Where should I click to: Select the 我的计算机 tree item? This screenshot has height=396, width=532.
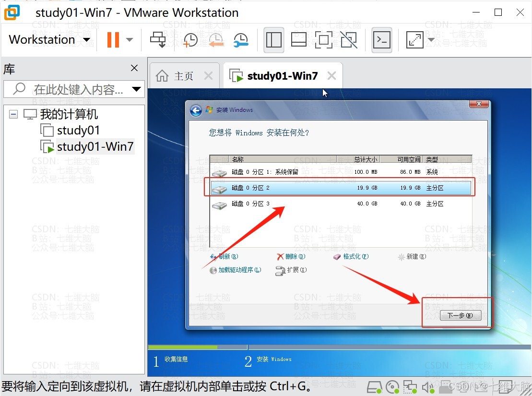click(69, 114)
